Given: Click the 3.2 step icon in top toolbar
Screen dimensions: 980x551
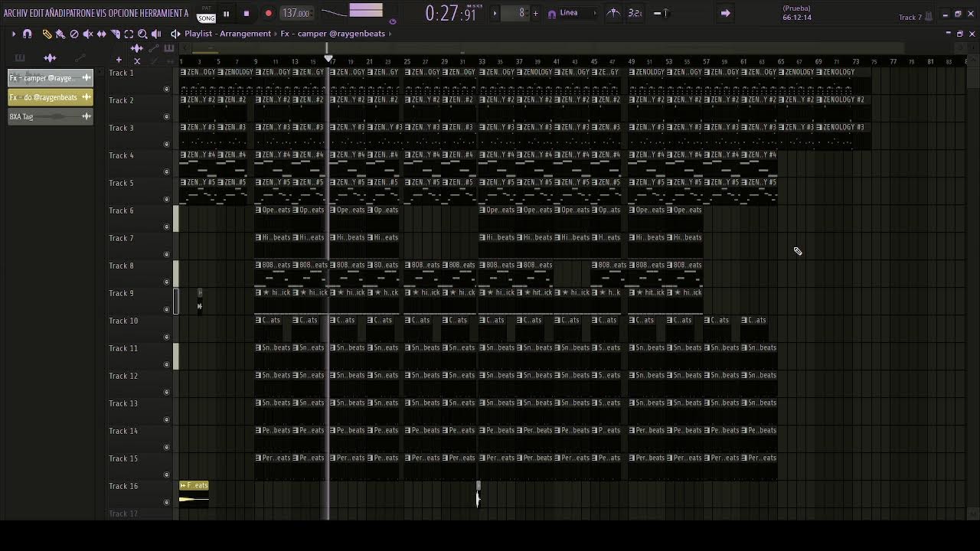Looking at the screenshot, I should 635,13.
